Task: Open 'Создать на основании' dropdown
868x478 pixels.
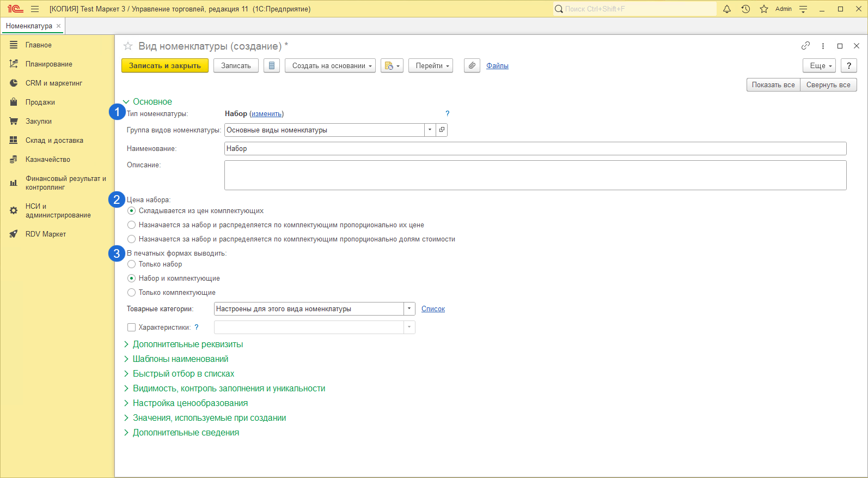Action: (x=330, y=65)
